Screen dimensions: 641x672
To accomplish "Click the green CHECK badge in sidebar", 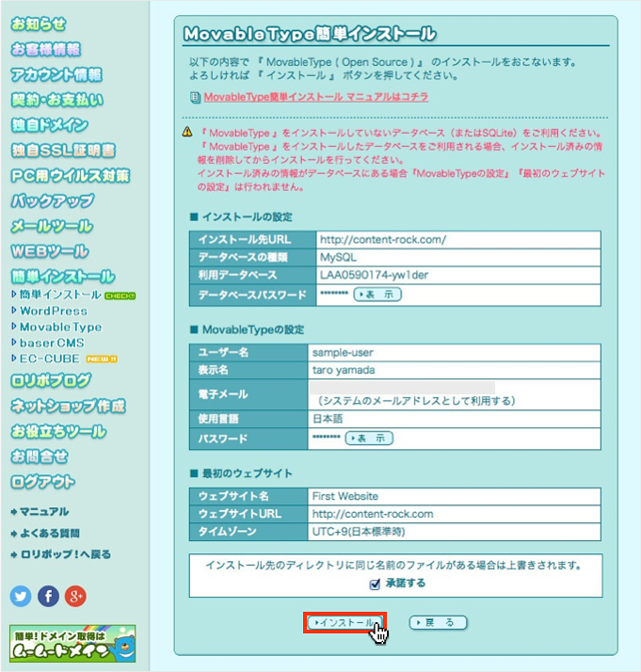I will (x=120, y=296).
